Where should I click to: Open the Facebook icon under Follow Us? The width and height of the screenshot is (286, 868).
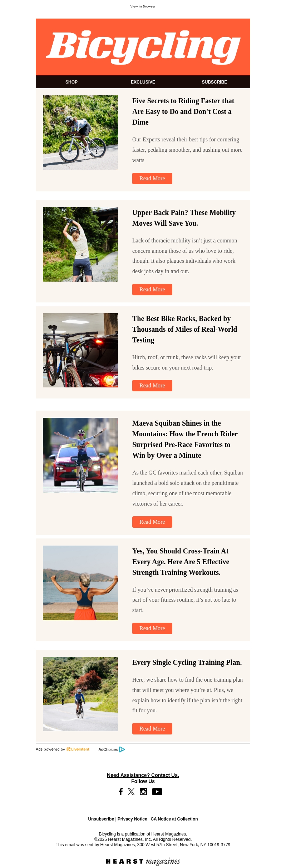(121, 792)
